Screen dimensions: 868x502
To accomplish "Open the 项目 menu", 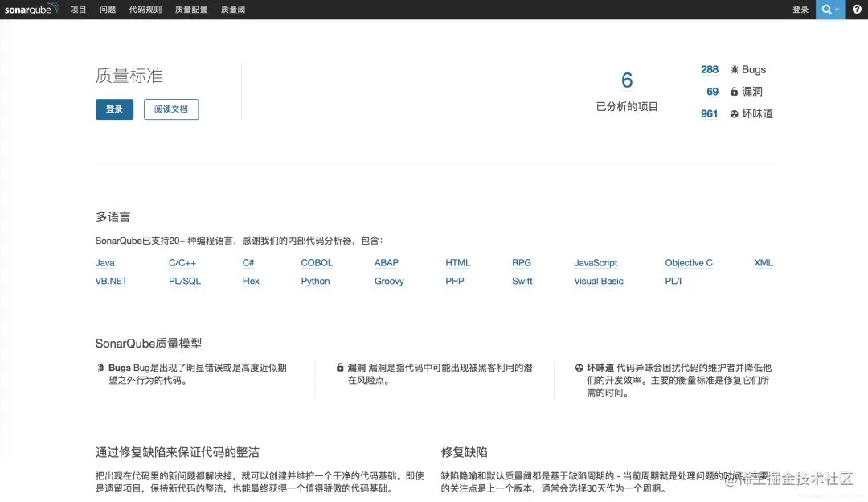I will pyautogui.click(x=77, y=9).
